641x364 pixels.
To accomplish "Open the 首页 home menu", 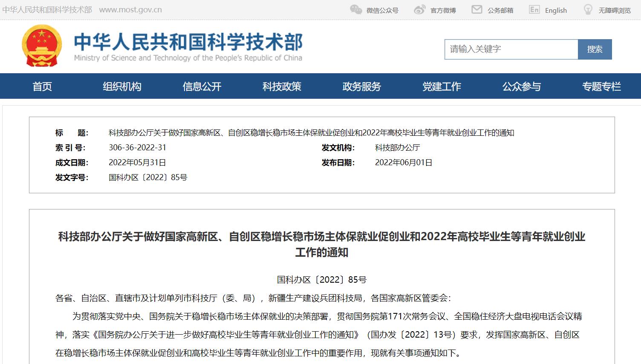I will (42, 86).
